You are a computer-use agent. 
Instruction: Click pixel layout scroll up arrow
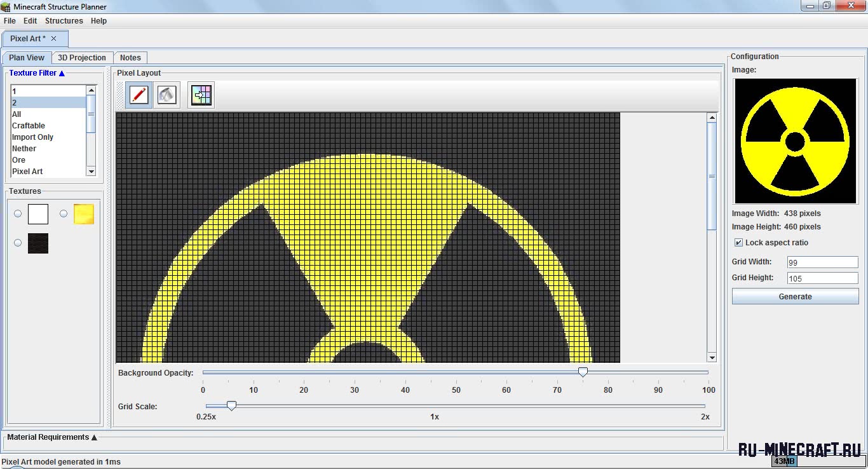[x=712, y=118]
